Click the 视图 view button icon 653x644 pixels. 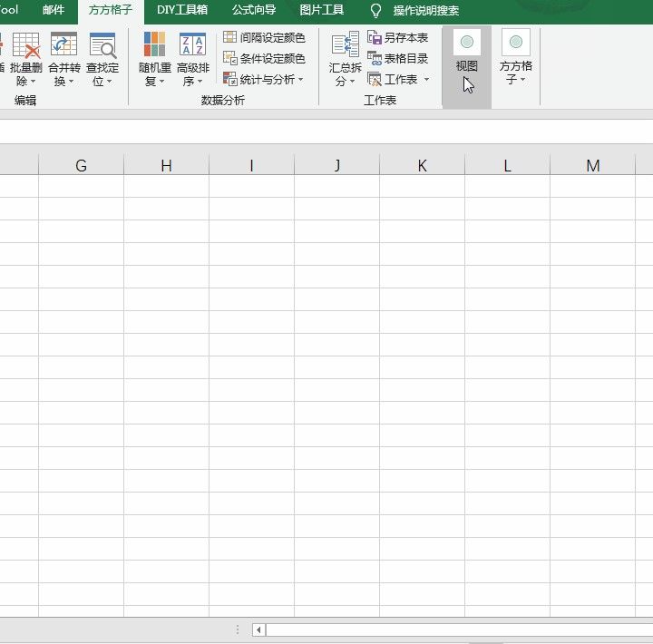(467, 42)
